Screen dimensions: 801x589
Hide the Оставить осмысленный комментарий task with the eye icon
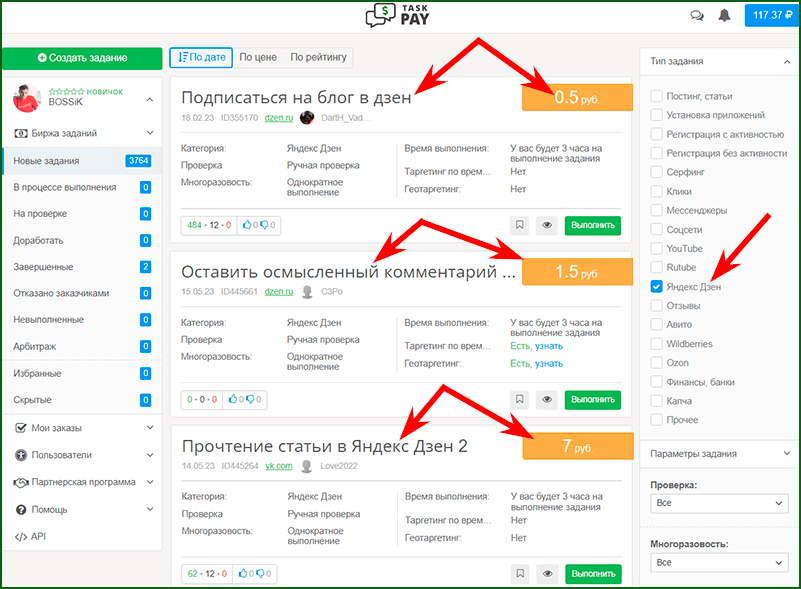pos(547,399)
